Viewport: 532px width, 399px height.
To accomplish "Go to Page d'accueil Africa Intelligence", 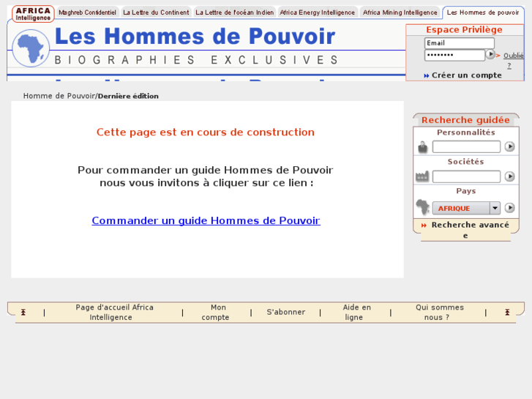I will click(x=114, y=312).
